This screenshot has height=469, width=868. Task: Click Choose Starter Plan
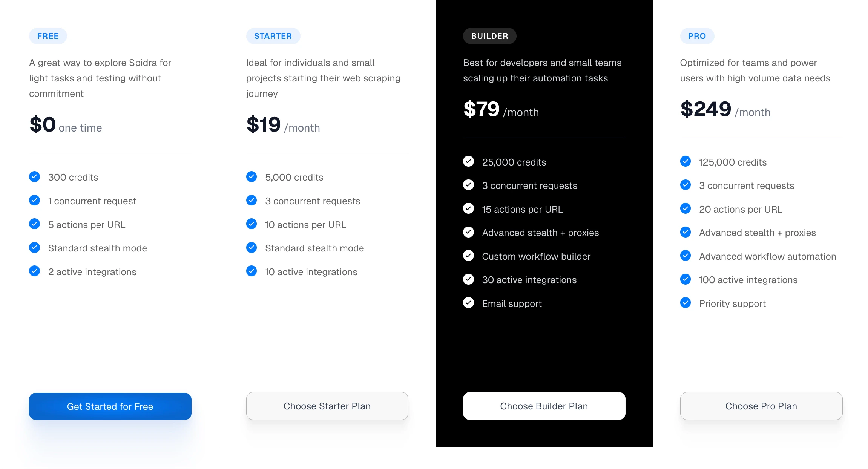pos(327,406)
